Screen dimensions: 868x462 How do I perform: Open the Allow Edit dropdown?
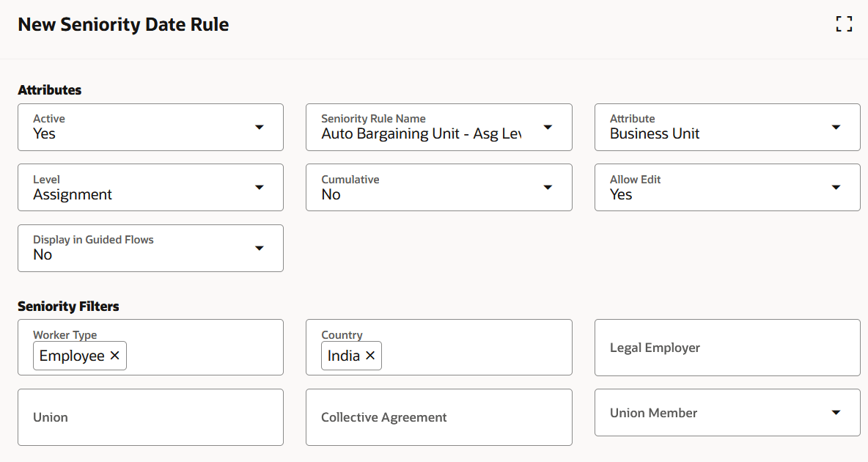click(x=836, y=187)
